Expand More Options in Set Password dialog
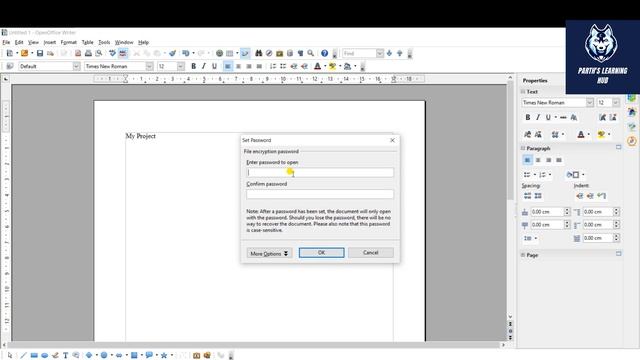The image size is (640, 360). pos(269,253)
